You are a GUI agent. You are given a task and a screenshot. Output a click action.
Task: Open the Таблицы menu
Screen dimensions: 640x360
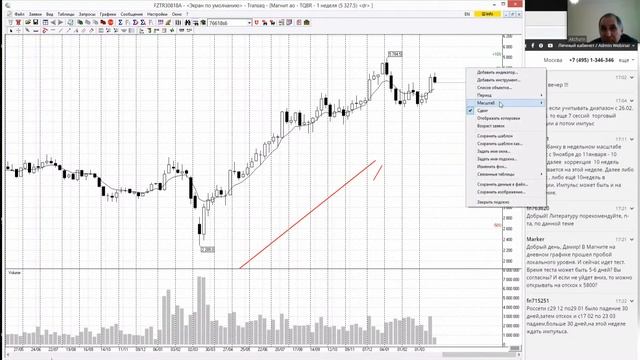pos(66,14)
